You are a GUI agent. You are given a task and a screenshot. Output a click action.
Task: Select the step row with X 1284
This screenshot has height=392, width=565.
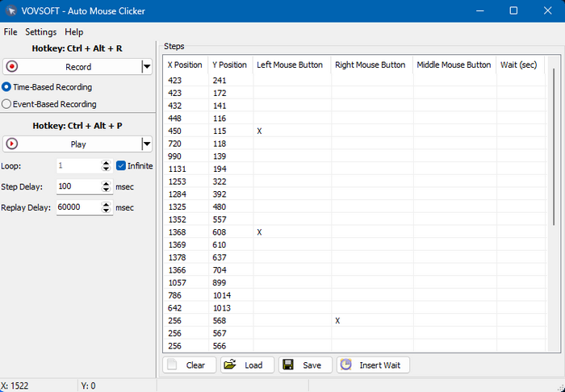coord(354,194)
